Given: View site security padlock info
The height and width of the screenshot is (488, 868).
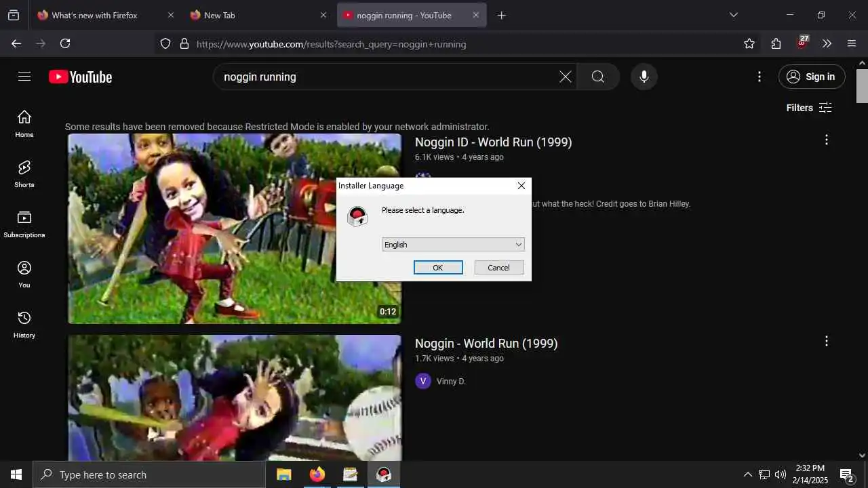Looking at the screenshot, I should [184, 43].
